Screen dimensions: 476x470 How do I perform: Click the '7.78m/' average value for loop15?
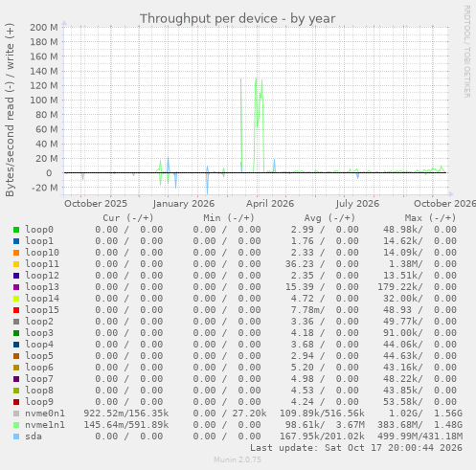click(x=307, y=310)
